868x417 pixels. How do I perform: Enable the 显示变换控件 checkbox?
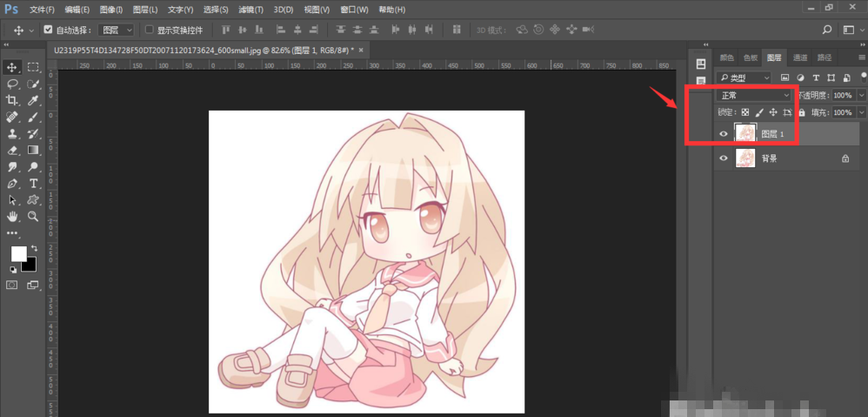pyautogui.click(x=150, y=30)
